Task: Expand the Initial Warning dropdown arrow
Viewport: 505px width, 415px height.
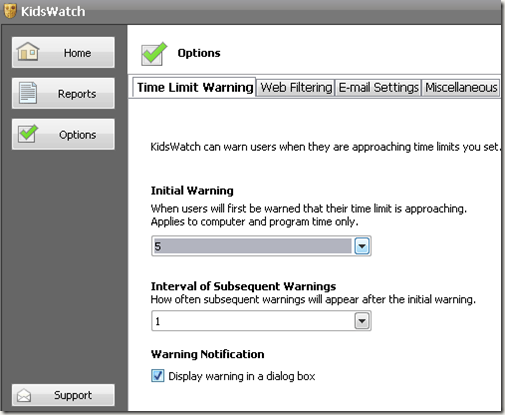Action: click(x=362, y=246)
